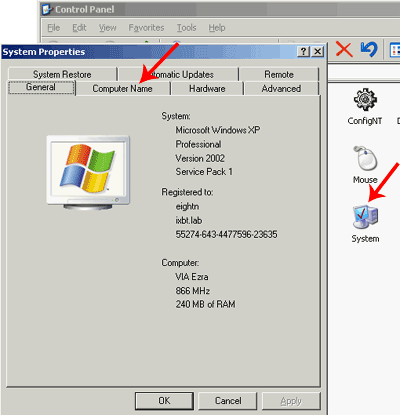Switch to the Computer Name tab
Viewport: 400px width, 415px height.
(122, 89)
